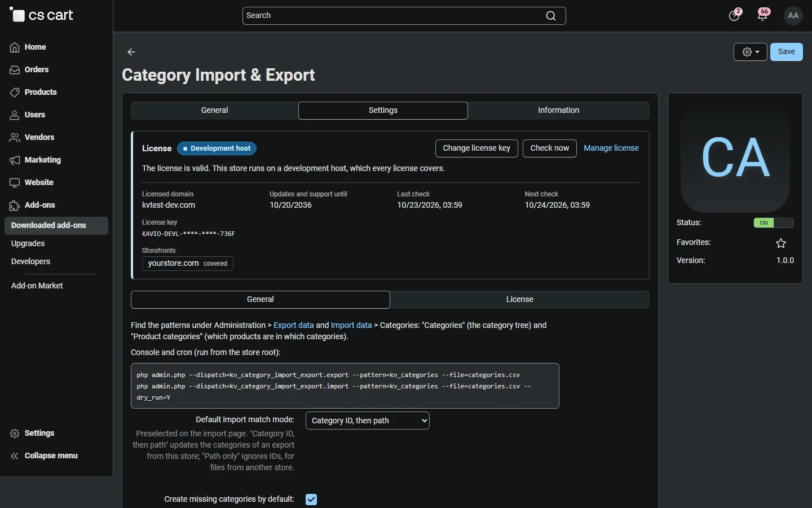Open the Manage license link

click(611, 148)
